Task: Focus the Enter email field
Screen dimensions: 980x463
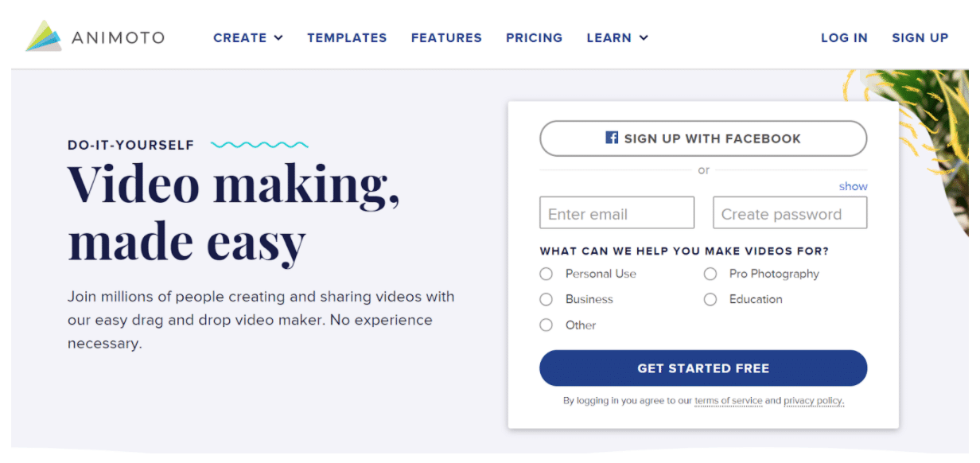Action: tap(617, 213)
